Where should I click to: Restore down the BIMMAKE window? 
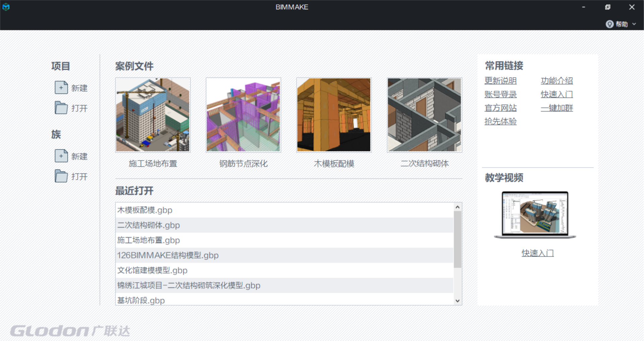click(607, 7)
